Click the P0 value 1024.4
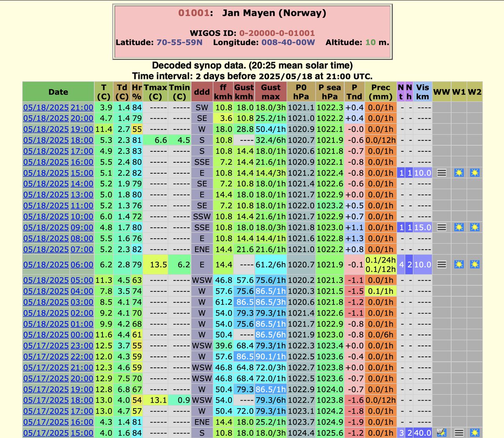The width and height of the screenshot is (504, 438). click(301, 433)
